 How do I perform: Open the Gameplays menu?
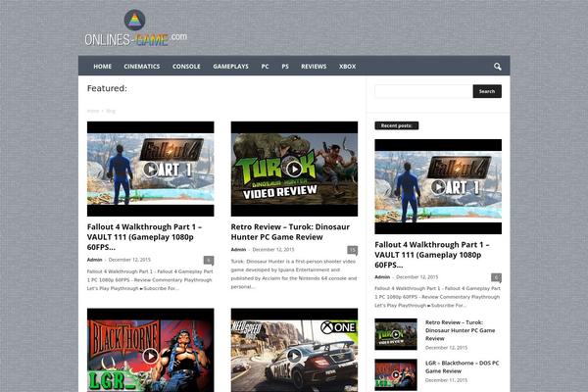pyautogui.click(x=230, y=67)
